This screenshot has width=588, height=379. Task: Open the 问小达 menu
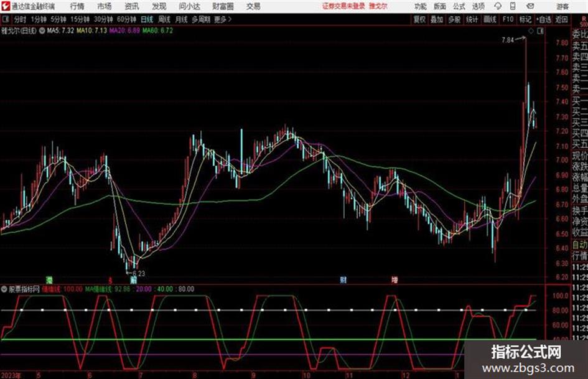click(x=190, y=6)
